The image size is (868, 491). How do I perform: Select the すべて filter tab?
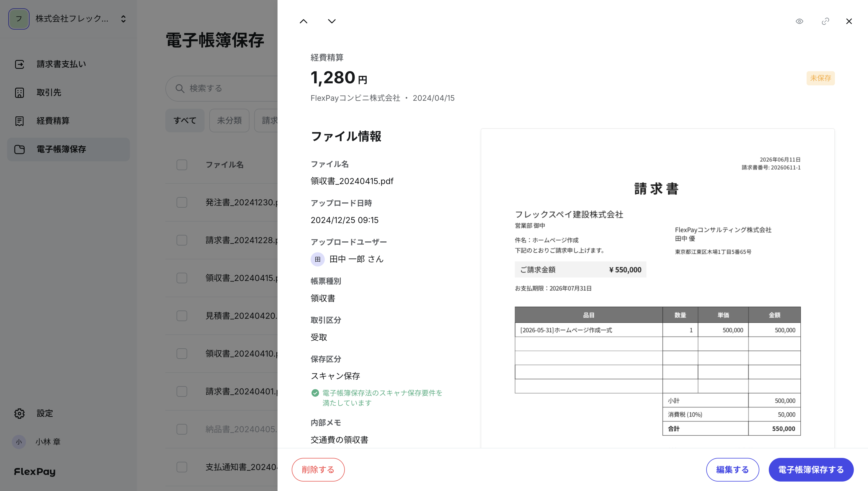pyautogui.click(x=185, y=121)
